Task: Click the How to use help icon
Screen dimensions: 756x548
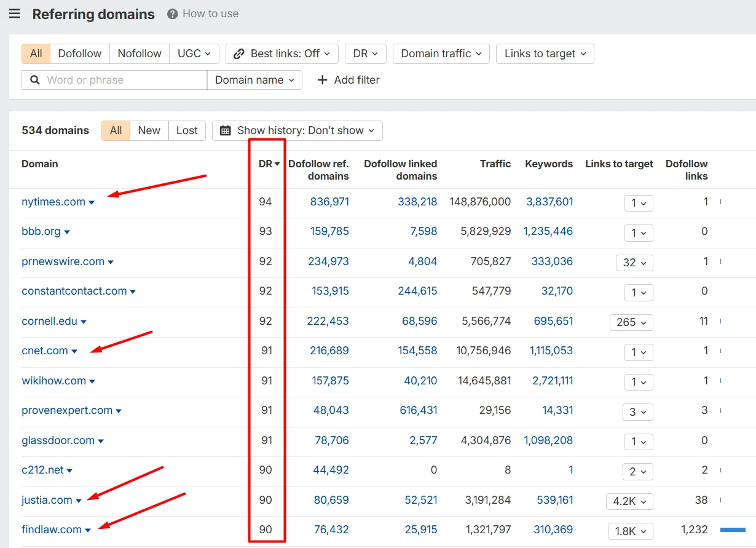Action: click(173, 14)
